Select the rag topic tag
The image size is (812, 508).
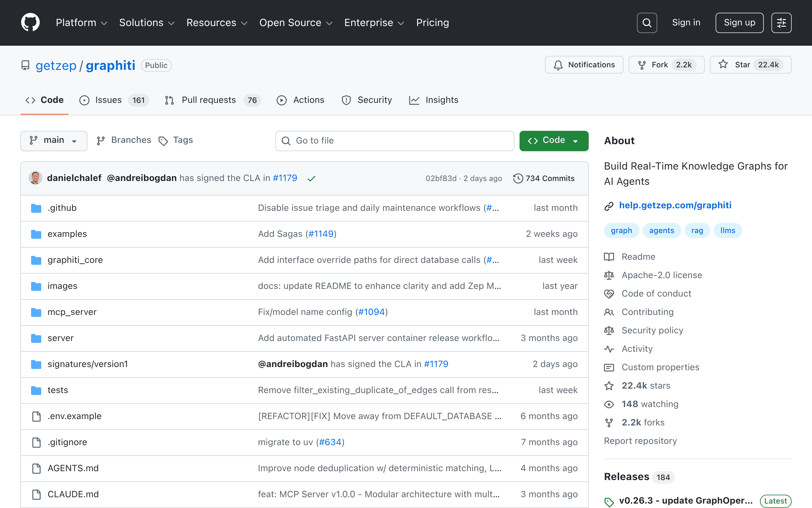point(697,231)
